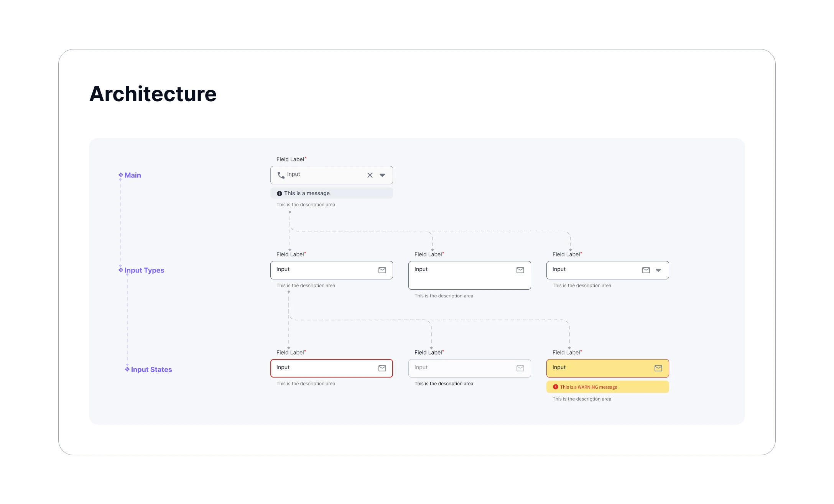This screenshot has height=504, width=834.
Task: Click red alert icon in WARNING message
Action: (555, 387)
